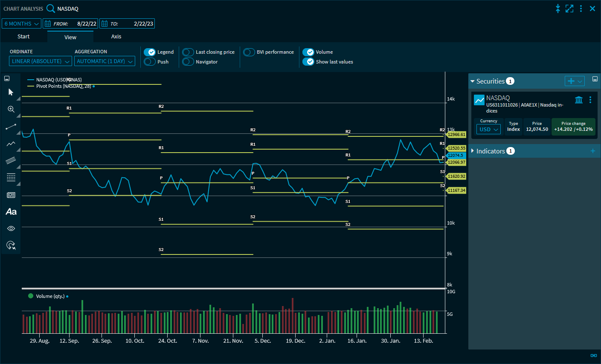Enable the Last closing price toggle

188,52
